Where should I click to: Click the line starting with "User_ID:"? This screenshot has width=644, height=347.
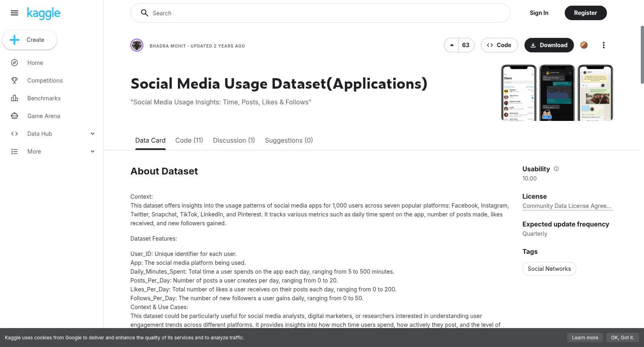pyautogui.click(x=184, y=254)
